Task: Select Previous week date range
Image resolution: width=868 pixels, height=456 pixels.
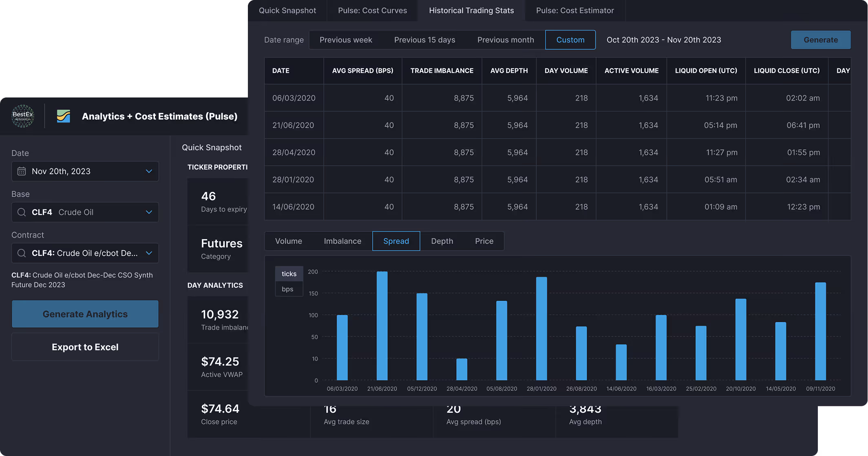Action: 345,40
